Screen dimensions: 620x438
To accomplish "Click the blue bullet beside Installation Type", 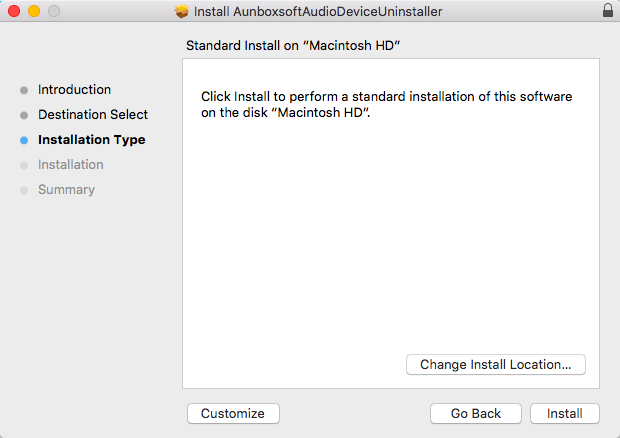I will (x=24, y=140).
